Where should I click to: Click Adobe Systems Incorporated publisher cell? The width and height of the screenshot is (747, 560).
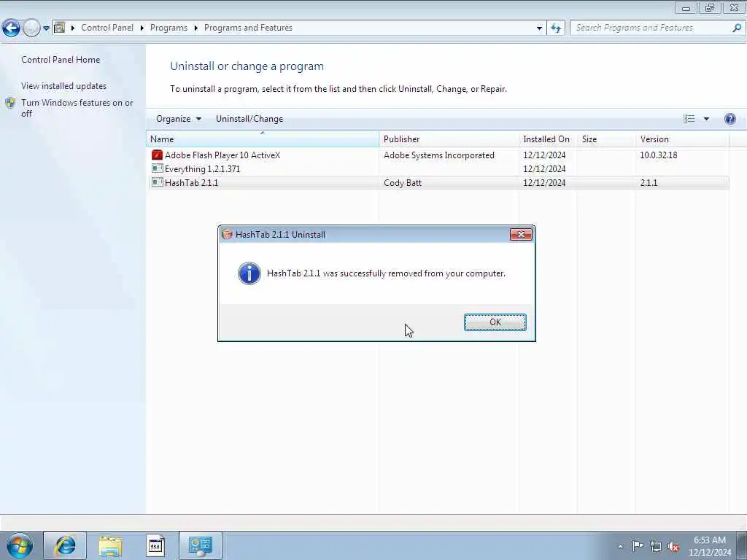(x=438, y=155)
